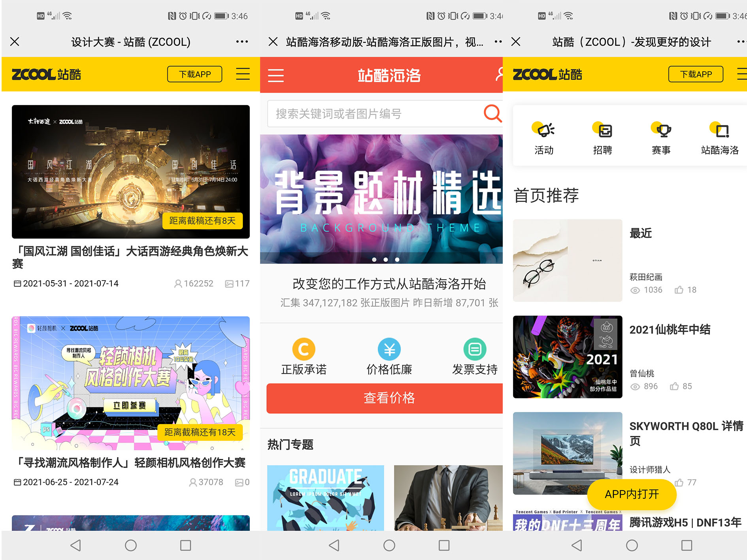
Task: Open the 2021仙桃年中结 artwork thumbnail
Action: point(568,357)
